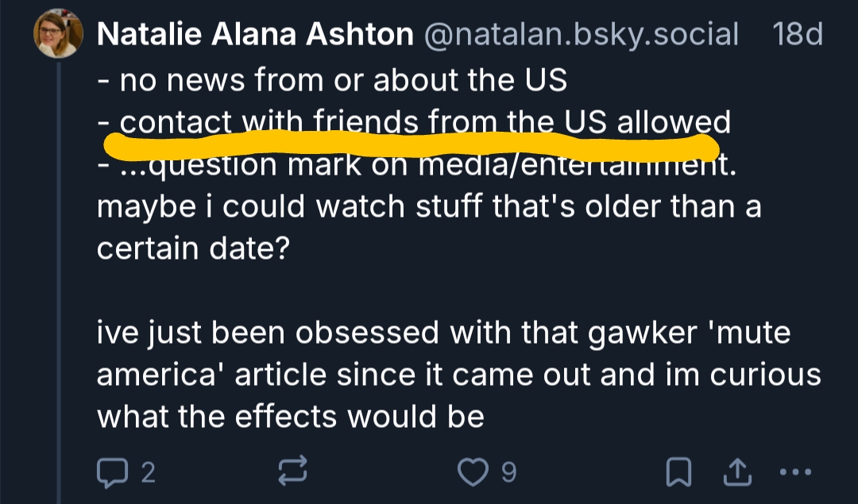The width and height of the screenshot is (858, 504).
Task: Share the post via upload arrow icon
Action: coord(736,473)
